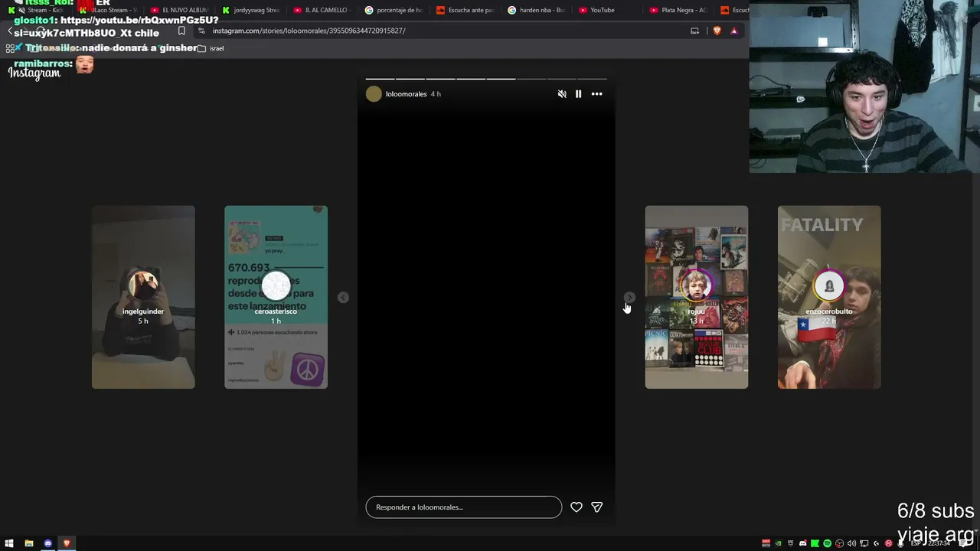980x551 pixels.
Task: Open the volume speaker tray icon
Action: [852, 543]
